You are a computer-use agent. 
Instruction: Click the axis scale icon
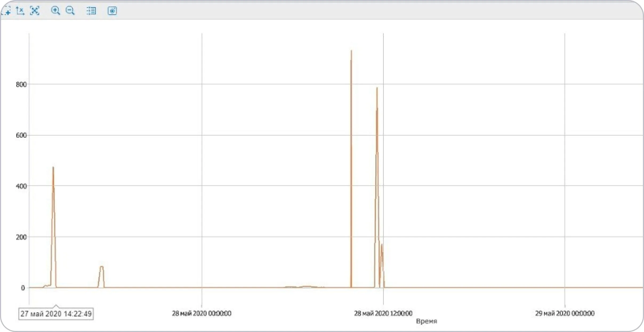tap(20, 11)
